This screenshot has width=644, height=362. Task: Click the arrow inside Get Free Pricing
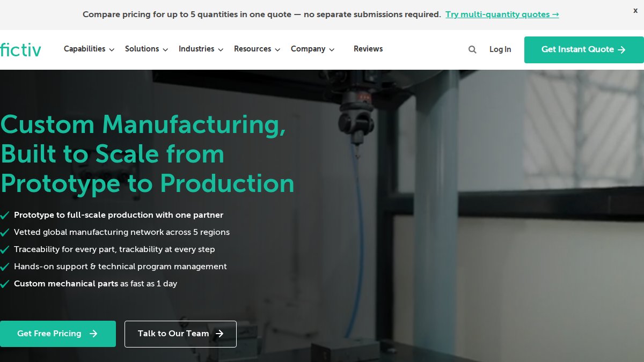coord(93,334)
